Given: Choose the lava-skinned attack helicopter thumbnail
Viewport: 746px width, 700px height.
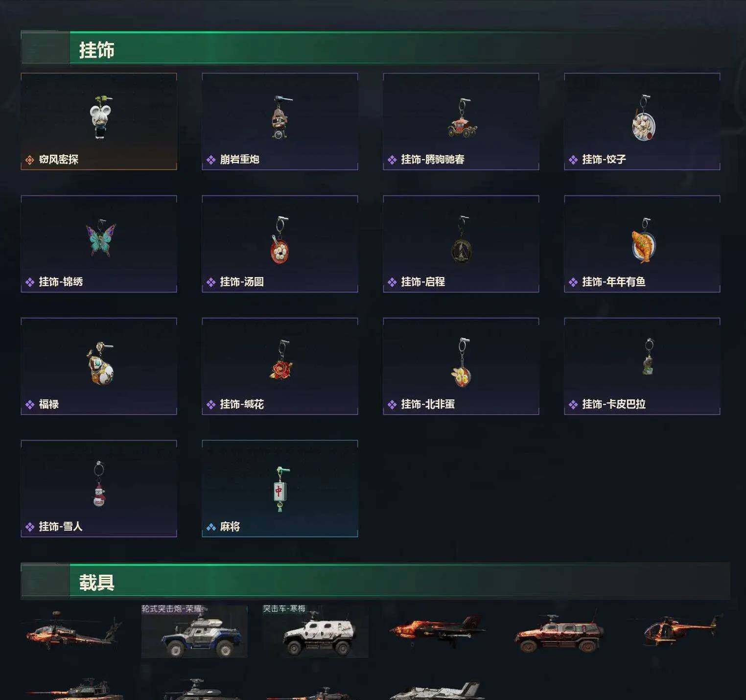Looking at the screenshot, I should pyautogui.click(x=73, y=630).
